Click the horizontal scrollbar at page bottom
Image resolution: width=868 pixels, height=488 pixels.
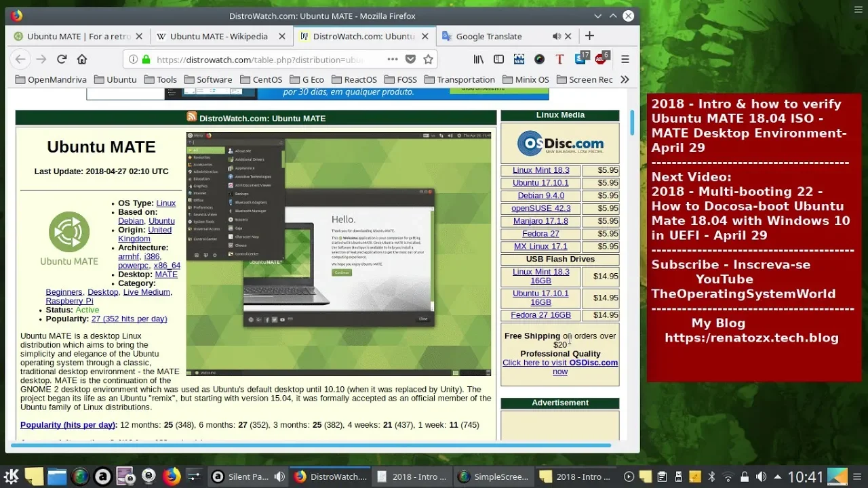310,445
